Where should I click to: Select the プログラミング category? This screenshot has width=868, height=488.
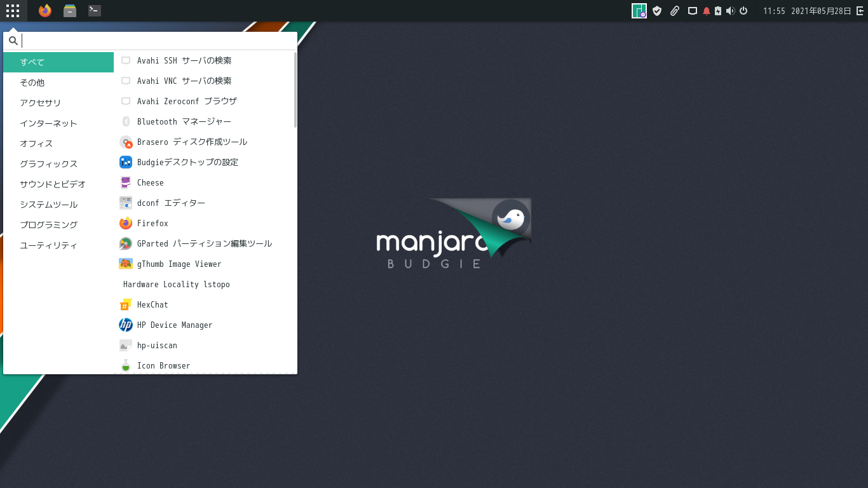pyautogui.click(x=58, y=225)
